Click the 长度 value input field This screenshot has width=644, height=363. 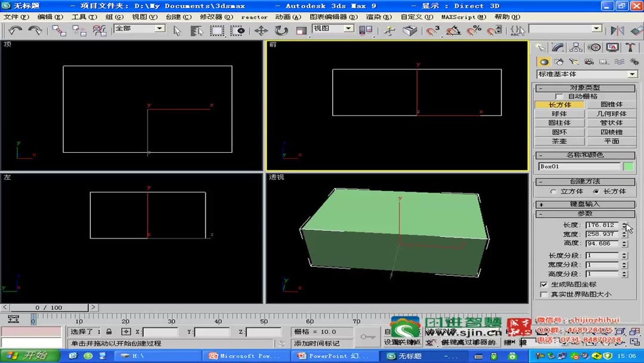(x=602, y=226)
